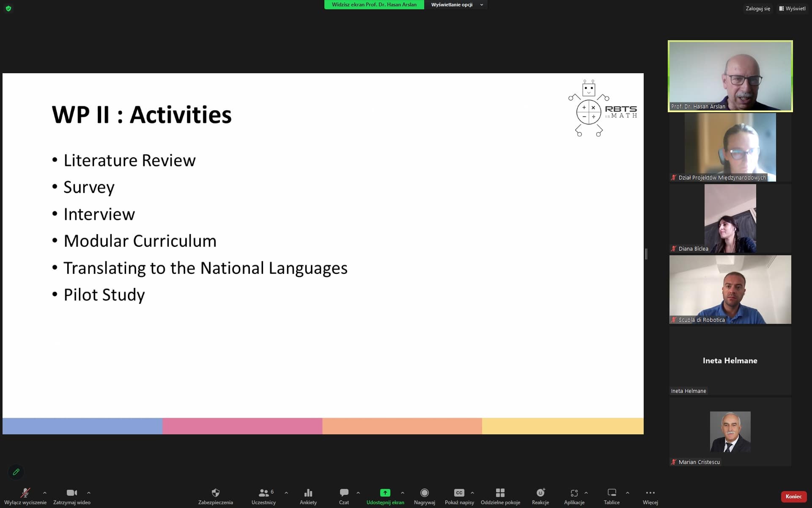Click 'Literature Review' bullet

(x=129, y=160)
